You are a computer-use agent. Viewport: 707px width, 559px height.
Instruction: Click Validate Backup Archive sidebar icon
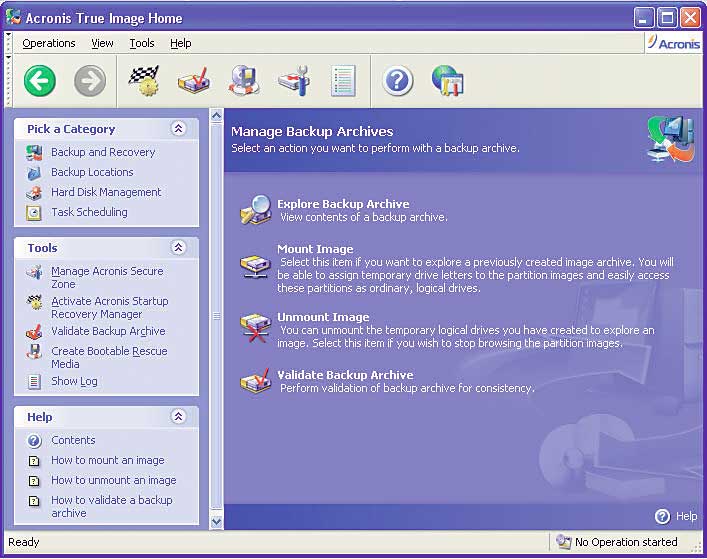(34, 332)
